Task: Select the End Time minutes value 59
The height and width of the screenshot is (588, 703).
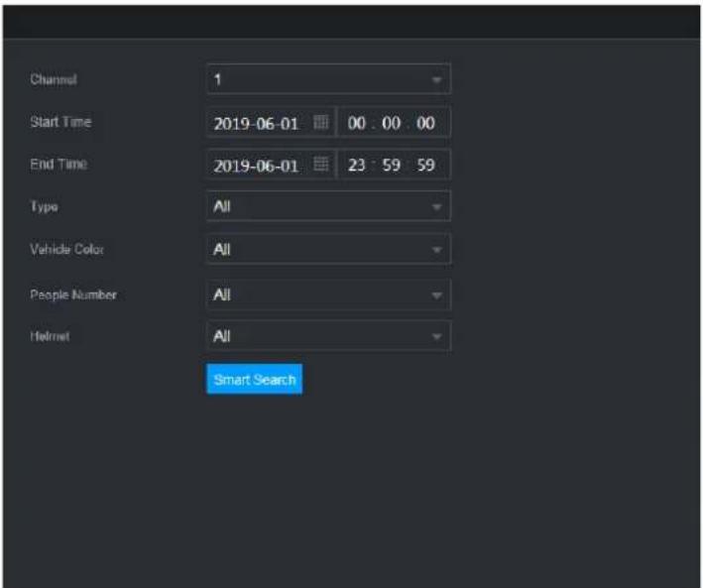Action: pyautogui.click(x=391, y=165)
